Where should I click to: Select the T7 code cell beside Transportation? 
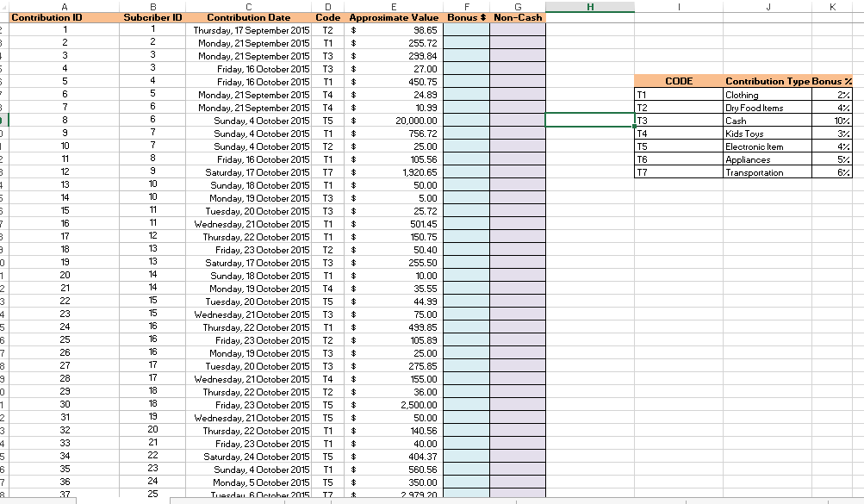pos(679,172)
